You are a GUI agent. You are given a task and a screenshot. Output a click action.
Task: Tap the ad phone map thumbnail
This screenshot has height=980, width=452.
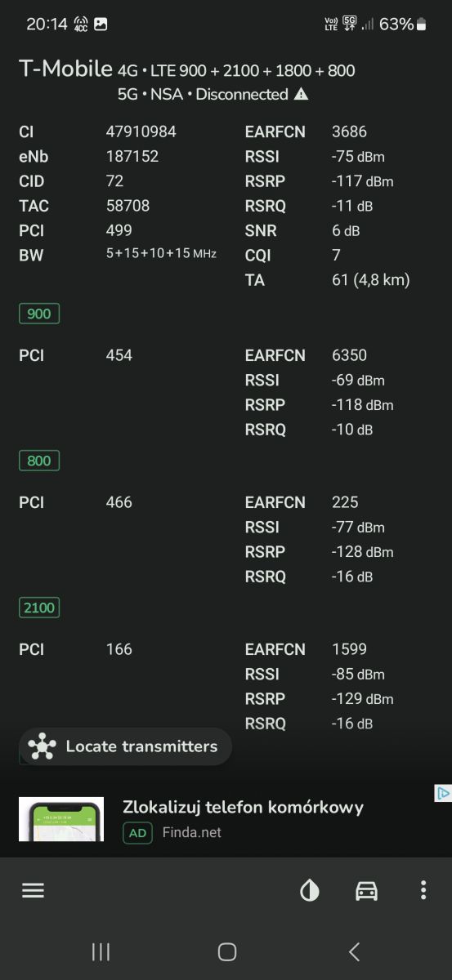tap(61, 819)
